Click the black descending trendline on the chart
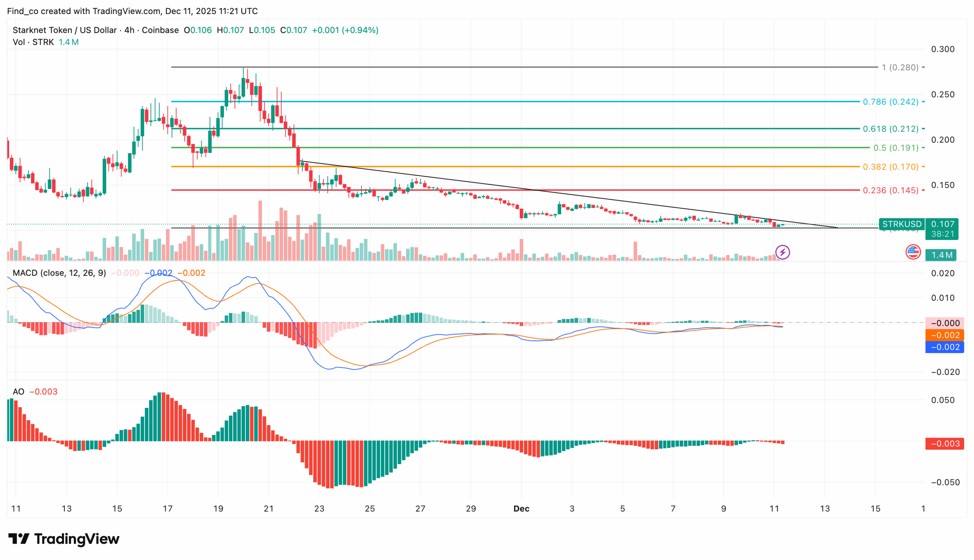 tap(570, 195)
